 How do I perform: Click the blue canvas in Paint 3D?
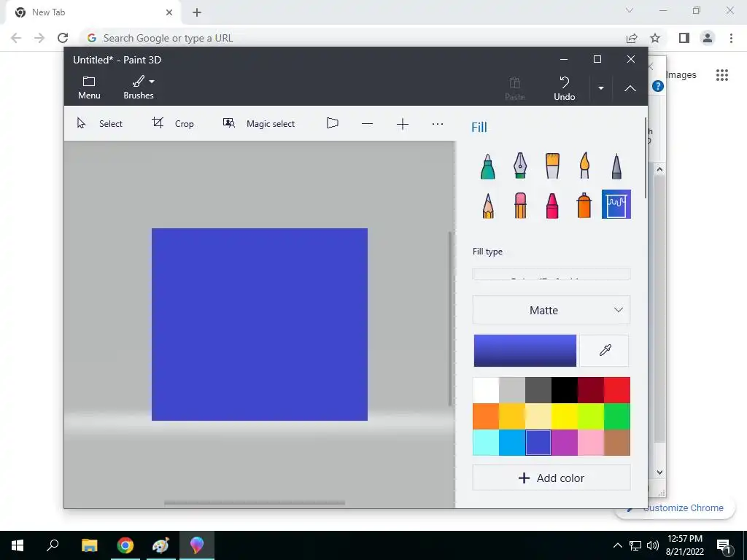click(260, 324)
